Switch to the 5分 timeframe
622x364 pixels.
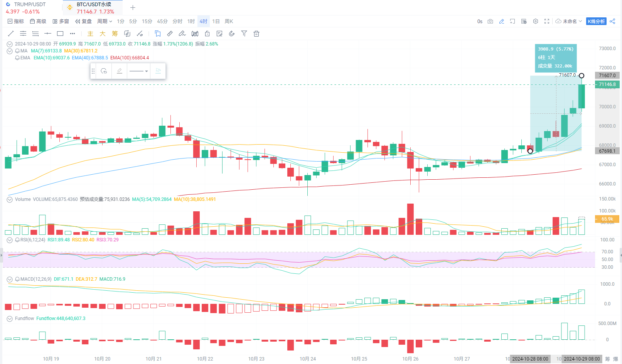pos(133,21)
